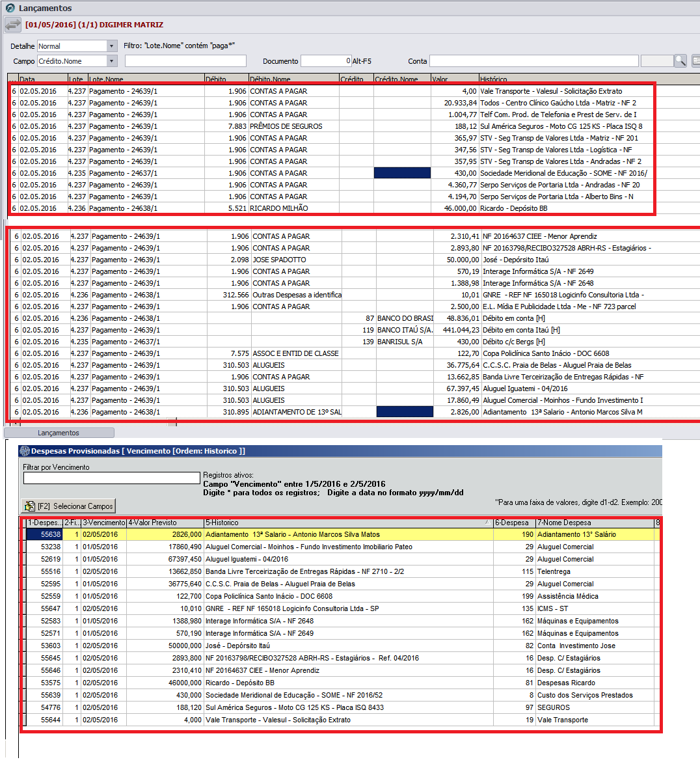Click the search text field beside Campo
This screenshot has height=777, width=700.
pos(185,61)
